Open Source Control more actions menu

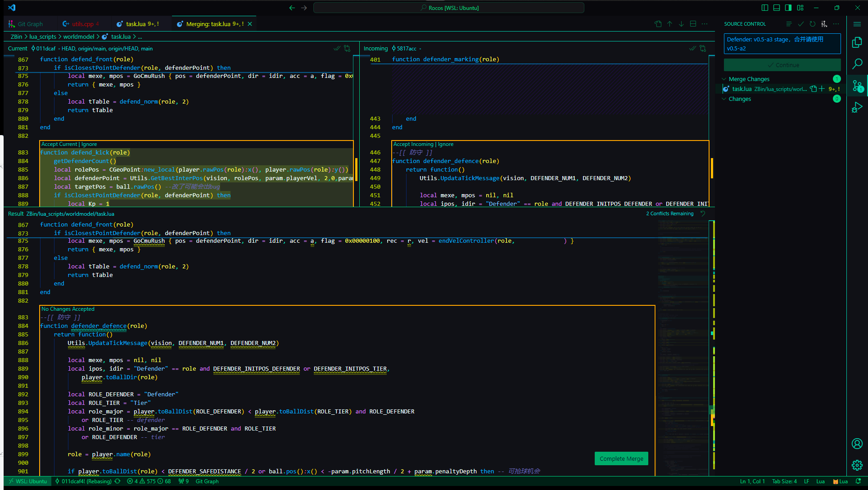(x=836, y=24)
